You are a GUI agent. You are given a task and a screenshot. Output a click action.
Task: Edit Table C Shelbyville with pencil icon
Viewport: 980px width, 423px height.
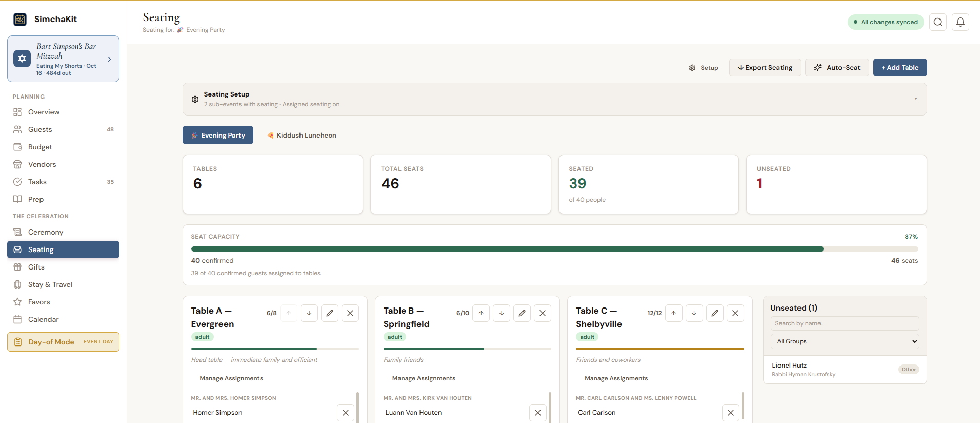[715, 313]
